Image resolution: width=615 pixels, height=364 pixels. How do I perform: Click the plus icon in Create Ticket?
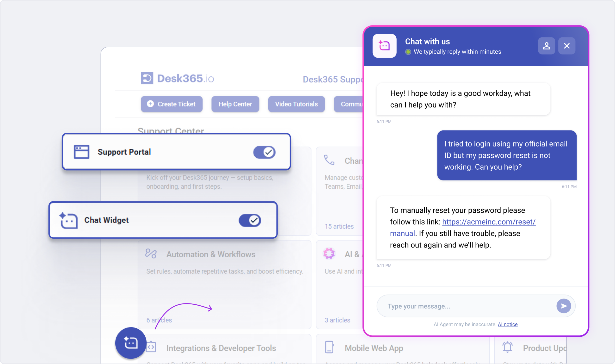coord(150,104)
